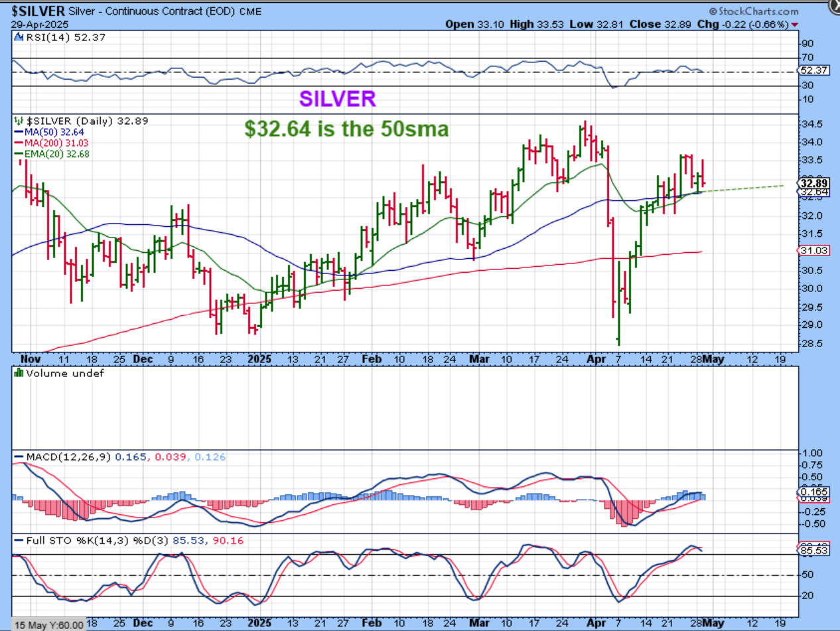This screenshot has width=840, height=631.
Task: Click the red MA(200) legend dash
Action: click(17, 143)
